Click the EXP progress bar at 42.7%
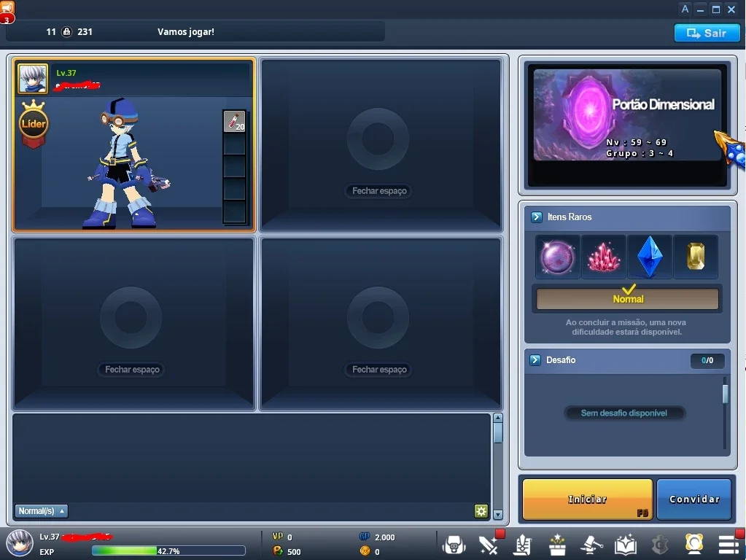 pyautogui.click(x=168, y=551)
